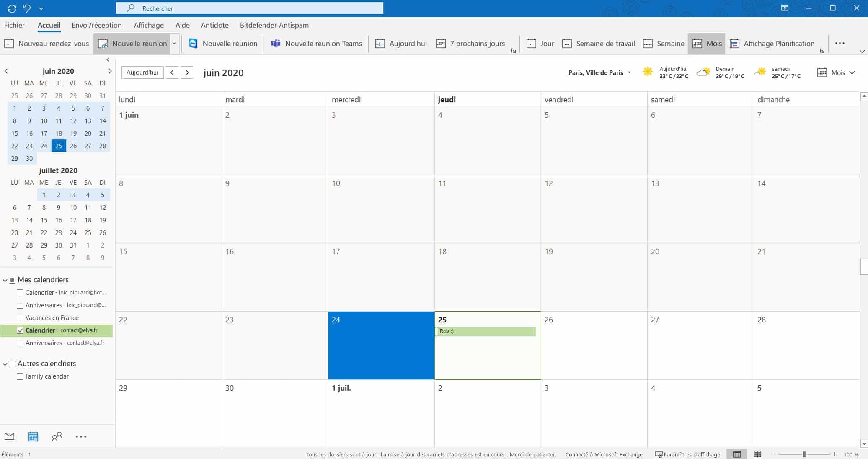Select 25 in the juin 2020 mini calendar
The height and width of the screenshot is (459, 868).
[x=59, y=146]
